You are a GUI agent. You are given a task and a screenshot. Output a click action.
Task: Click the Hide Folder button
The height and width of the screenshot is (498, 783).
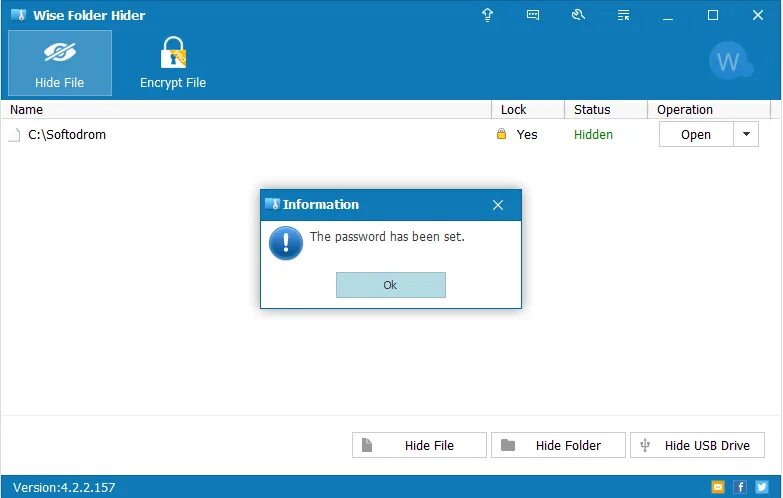pyautogui.click(x=558, y=445)
